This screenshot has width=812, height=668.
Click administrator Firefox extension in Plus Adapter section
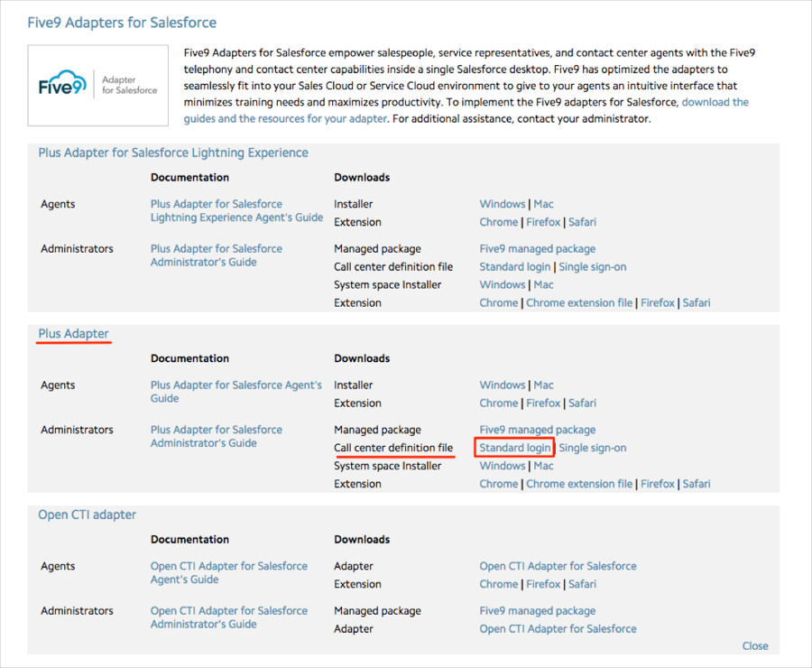coord(657,484)
